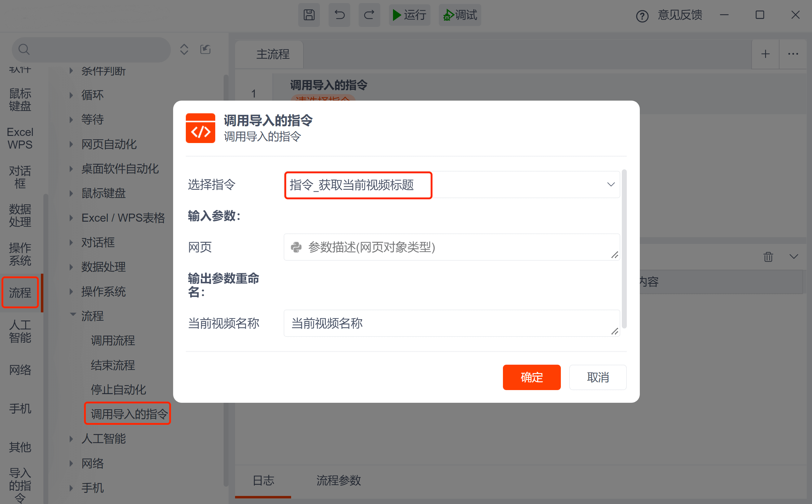This screenshot has width=812, height=504.
Task: Click the search magnifier icon
Action: tap(24, 50)
